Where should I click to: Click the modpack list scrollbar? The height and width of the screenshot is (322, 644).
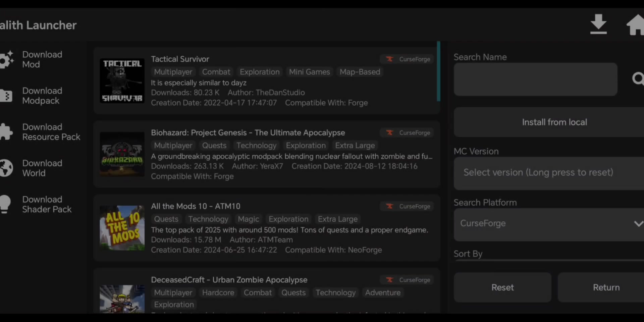point(438,71)
